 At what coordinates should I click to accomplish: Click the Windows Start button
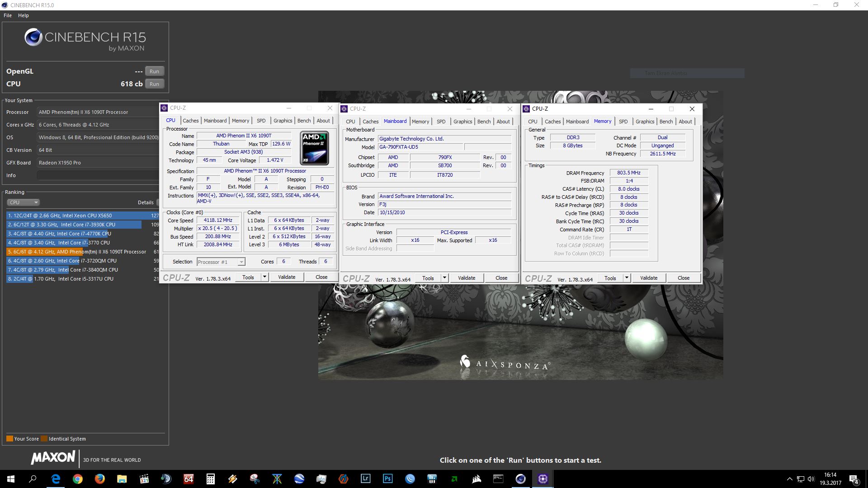pyautogui.click(x=11, y=479)
